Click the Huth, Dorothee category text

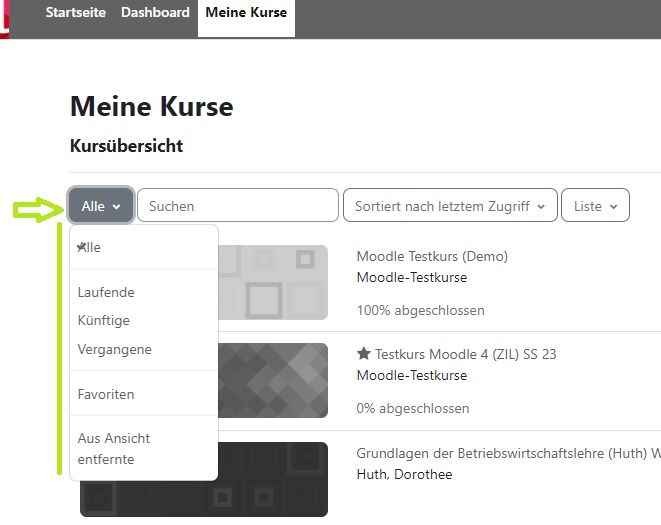(404, 474)
